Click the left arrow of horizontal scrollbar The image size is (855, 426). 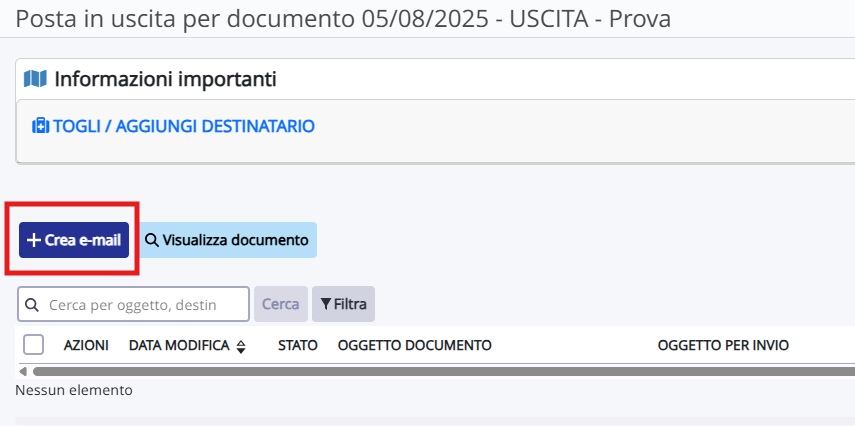coord(23,371)
